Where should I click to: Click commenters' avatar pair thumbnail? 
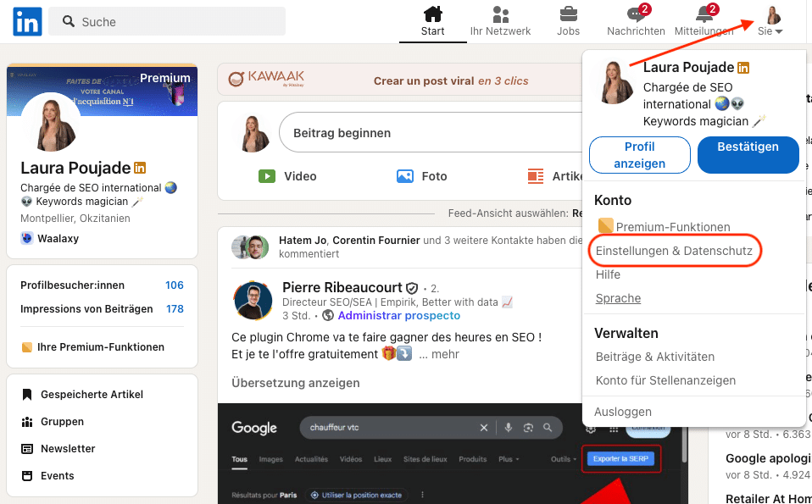coord(250,246)
